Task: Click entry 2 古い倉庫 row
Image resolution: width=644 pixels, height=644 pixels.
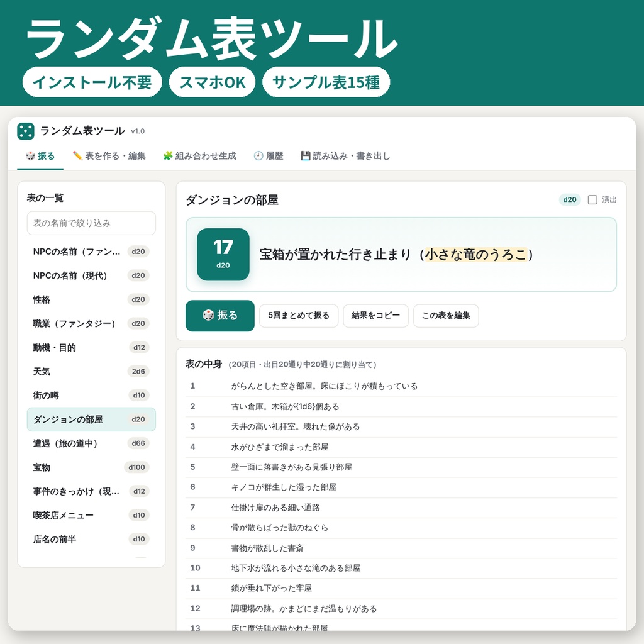Action: (x=401, y=407)
